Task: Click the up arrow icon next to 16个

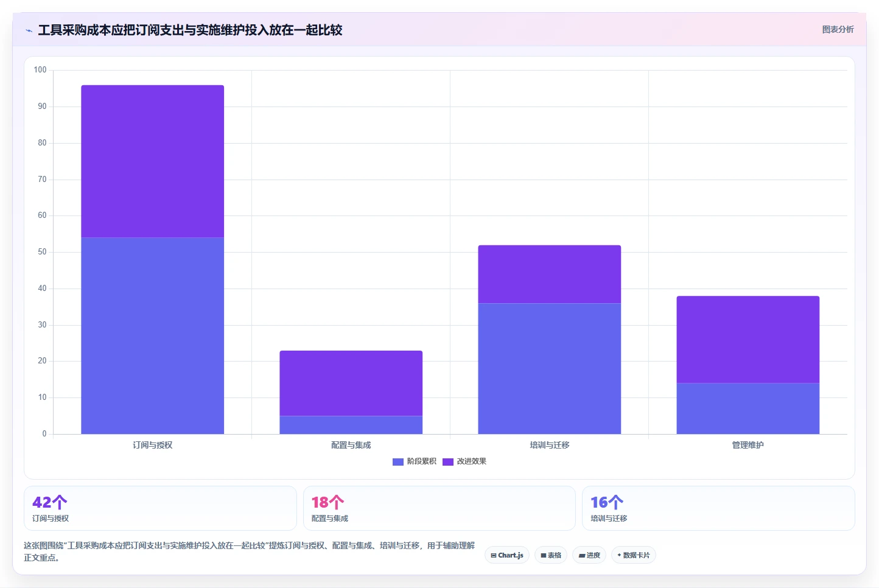Action: 615,502
